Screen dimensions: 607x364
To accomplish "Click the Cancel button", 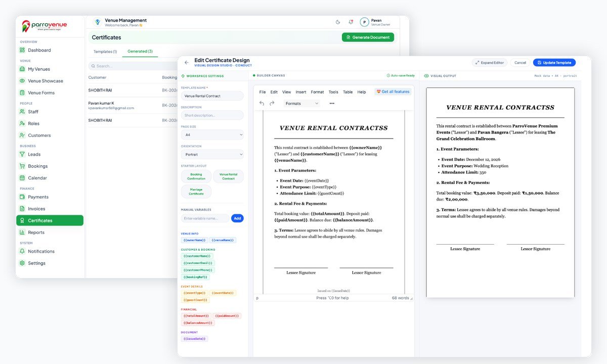I will (520, 63).
